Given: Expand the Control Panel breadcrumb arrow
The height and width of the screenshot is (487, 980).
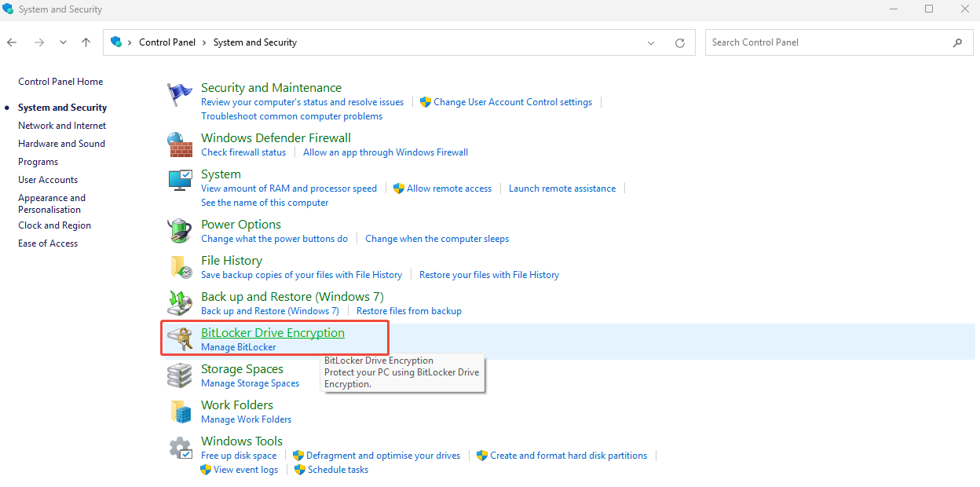Looking at the screenshot, I should pos(130,43).
